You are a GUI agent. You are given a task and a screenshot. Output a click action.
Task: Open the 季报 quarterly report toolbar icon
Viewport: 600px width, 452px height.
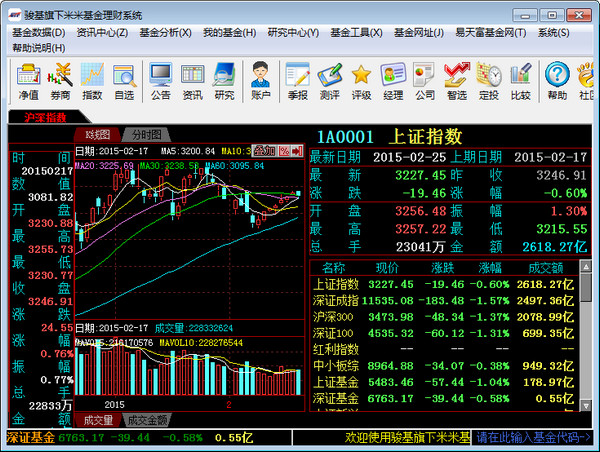tap(298, 82)
